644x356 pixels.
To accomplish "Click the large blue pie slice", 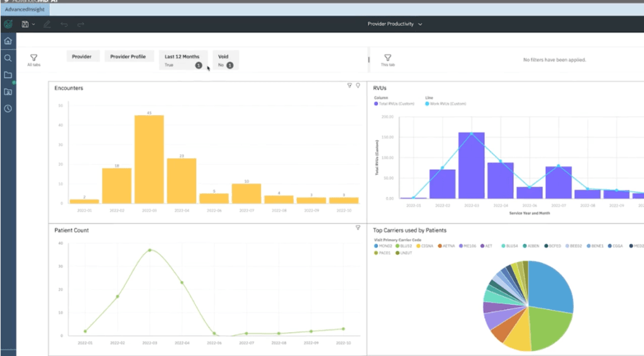I will (550, 287).
